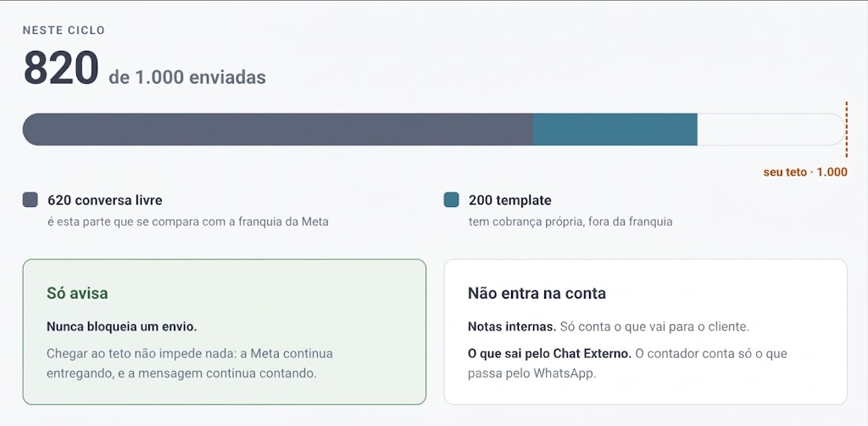Click the 'de 1.000 enviadas' text

tap(187, 77)
